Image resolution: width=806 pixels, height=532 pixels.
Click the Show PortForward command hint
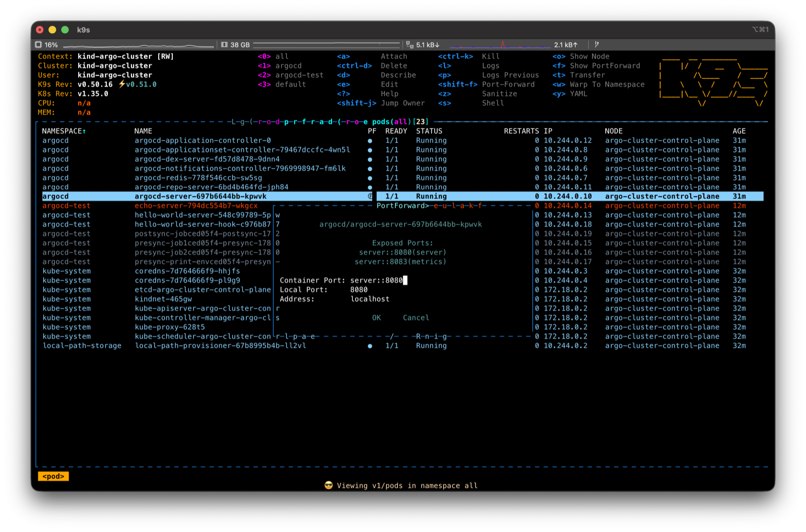coord(605,65)
